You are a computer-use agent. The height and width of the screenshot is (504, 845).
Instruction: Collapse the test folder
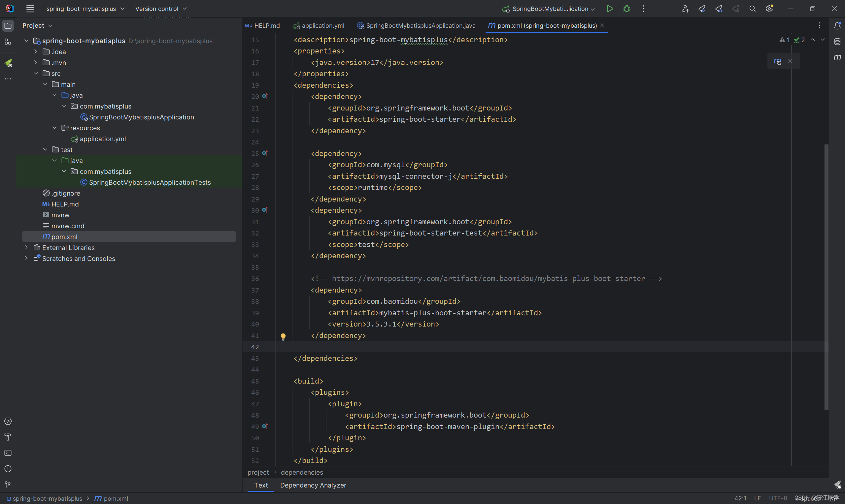point(45,150)
